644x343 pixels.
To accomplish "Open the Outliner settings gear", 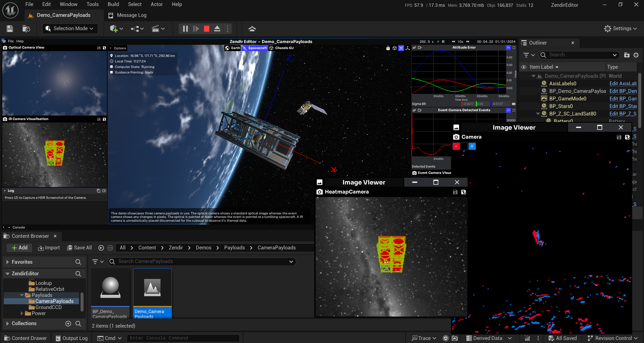I will click(x=636, y=55).
